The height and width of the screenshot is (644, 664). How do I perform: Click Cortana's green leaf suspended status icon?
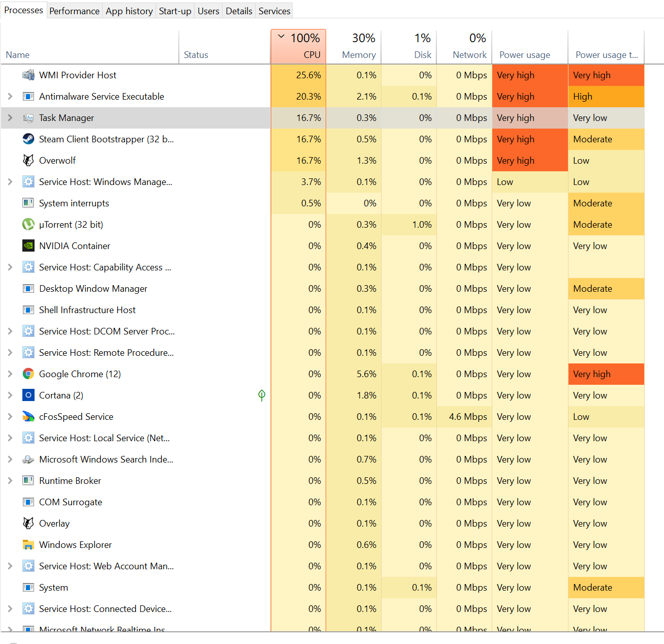[262, 395]
